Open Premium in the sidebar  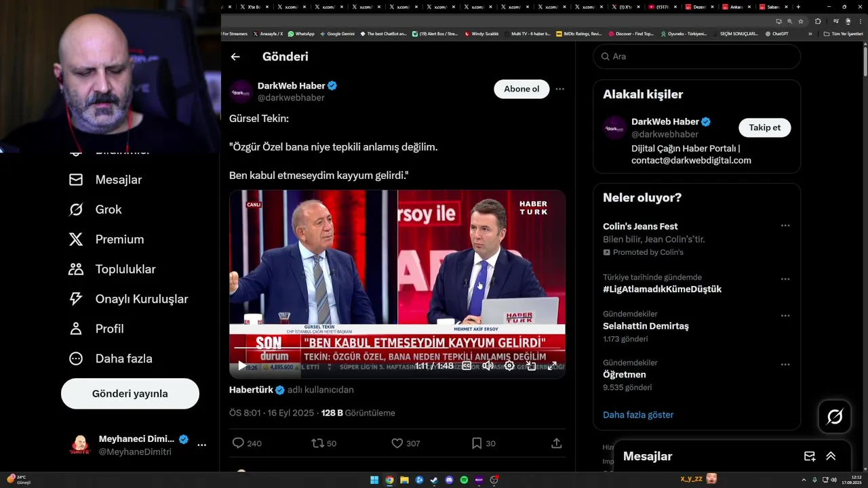point(106,239)
